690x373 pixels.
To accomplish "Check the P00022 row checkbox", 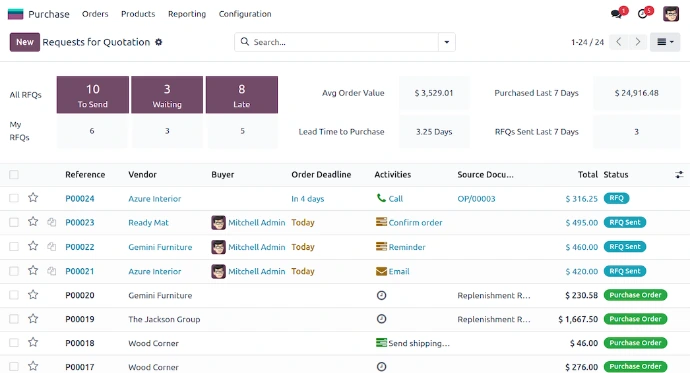I will coord(14,246).
